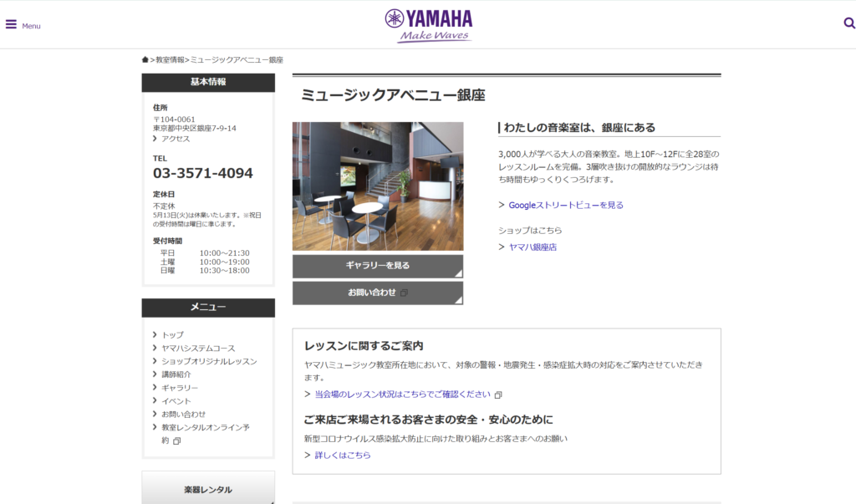Click the レッスンに関するご案内 heading
Screen dimensions: 856x504
pos(364,346)
